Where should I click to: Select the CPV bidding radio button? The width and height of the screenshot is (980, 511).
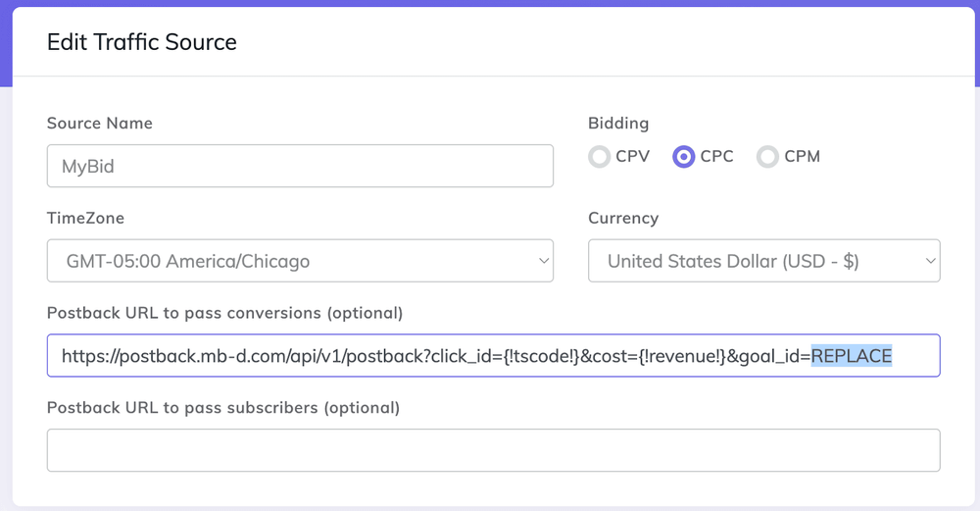(599, 157)
